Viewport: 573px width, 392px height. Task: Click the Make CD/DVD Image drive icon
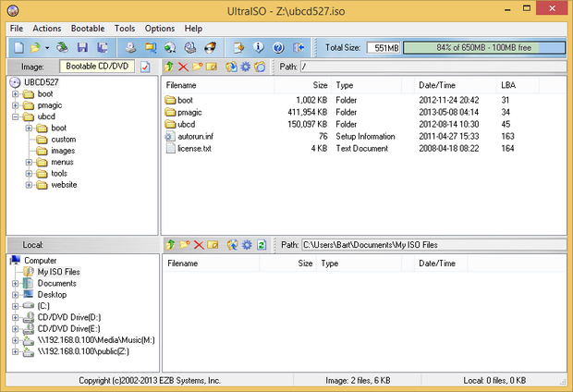click(x=130, y=47)
